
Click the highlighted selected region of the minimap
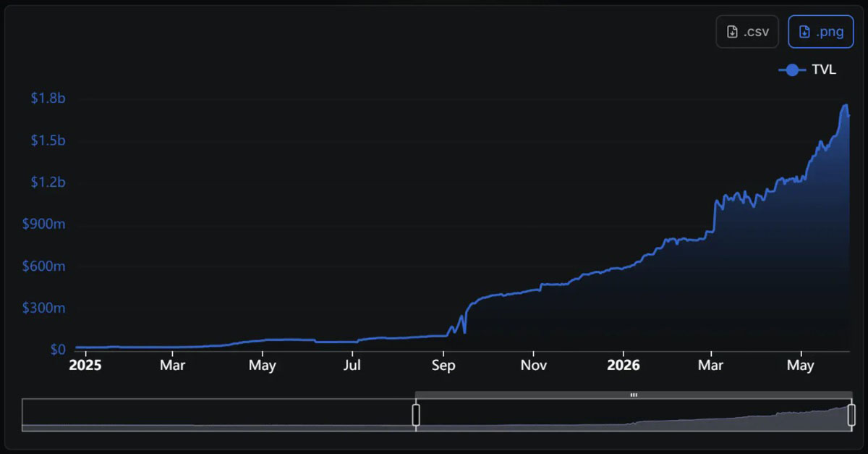[634, 415]
